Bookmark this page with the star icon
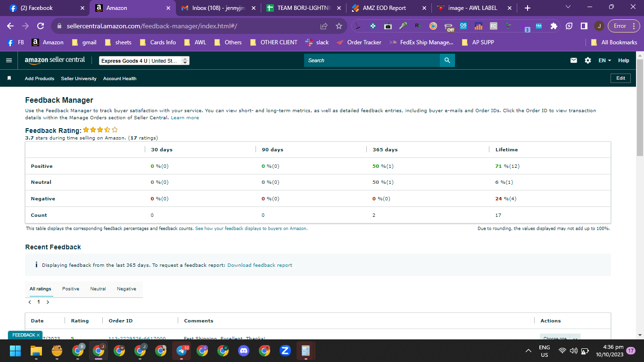Screen dimensions: 644x362 [339, 26]
